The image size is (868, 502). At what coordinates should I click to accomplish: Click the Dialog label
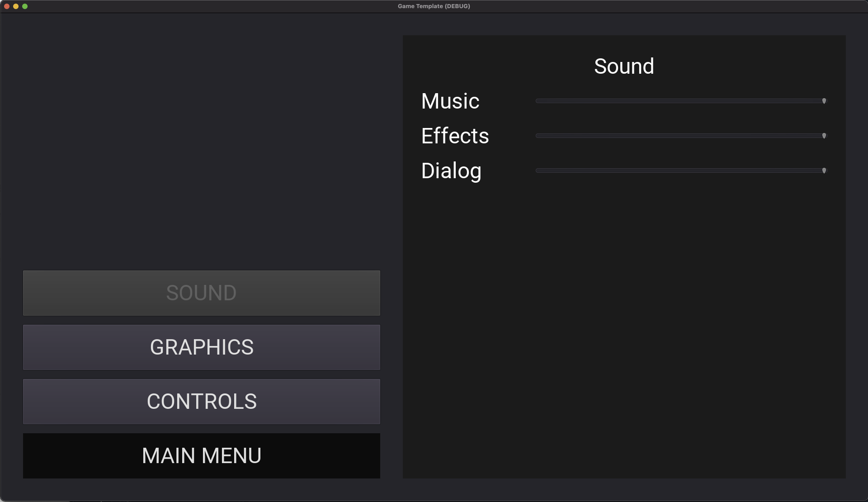(451, 171)
